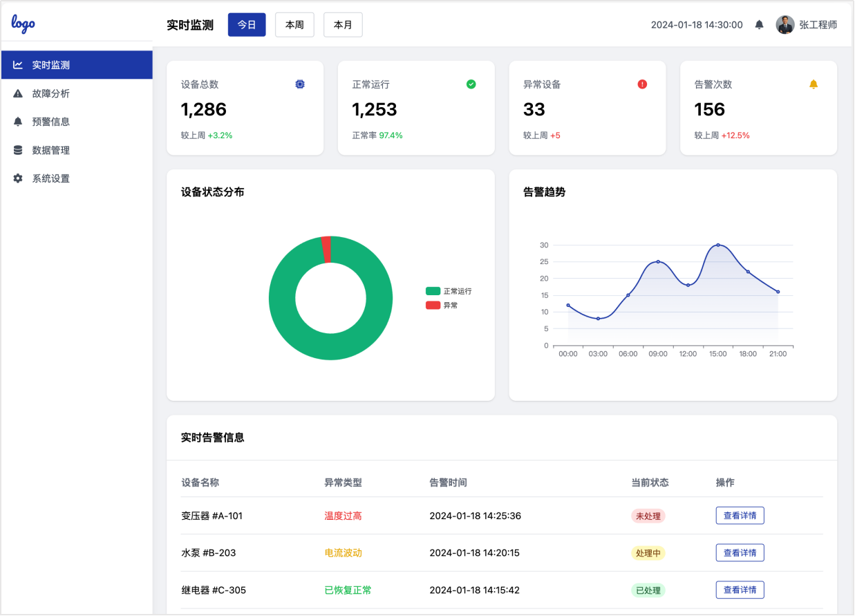Open the 数据管理 sidebar menu item
Viewport: 855px width, 616px height.
pos(76,150)
